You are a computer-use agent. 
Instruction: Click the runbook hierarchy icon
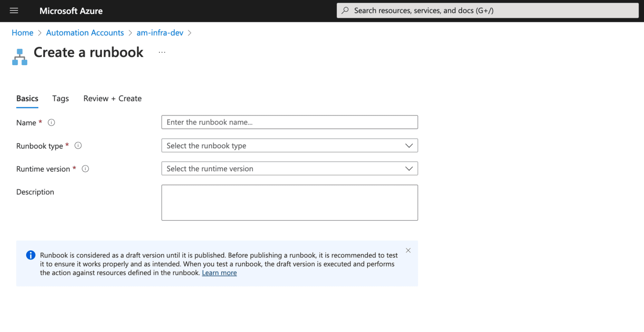(x=20, y=57)
